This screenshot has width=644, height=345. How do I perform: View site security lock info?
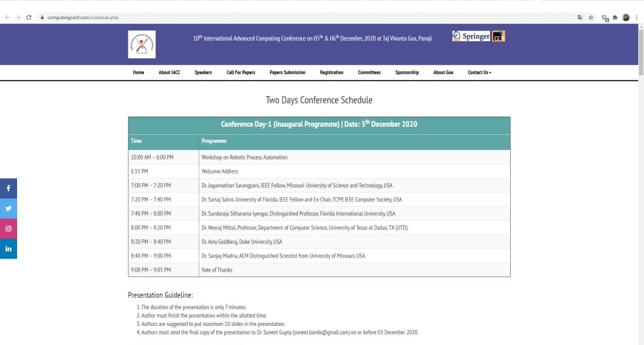tap(42, 18)
